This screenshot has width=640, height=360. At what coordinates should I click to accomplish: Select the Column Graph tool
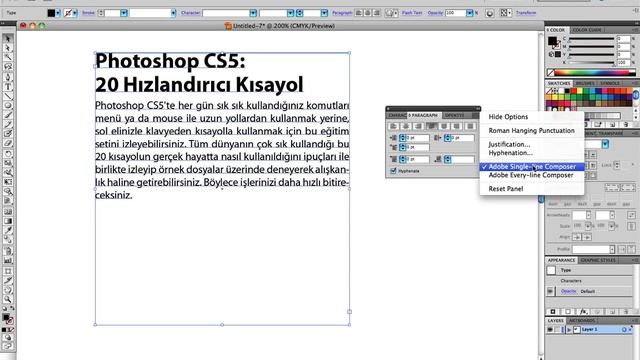click(x=8, y=260)
